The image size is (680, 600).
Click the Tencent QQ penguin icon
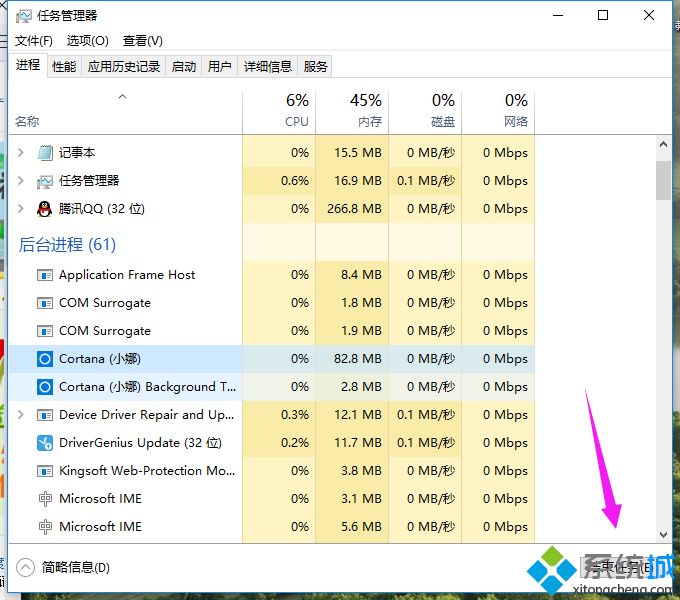tap(45, 209)
